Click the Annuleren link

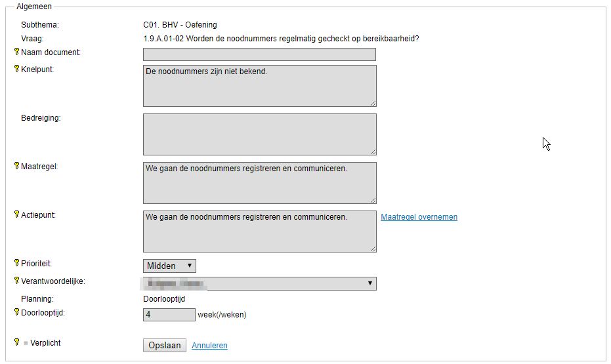pos(209,346)
